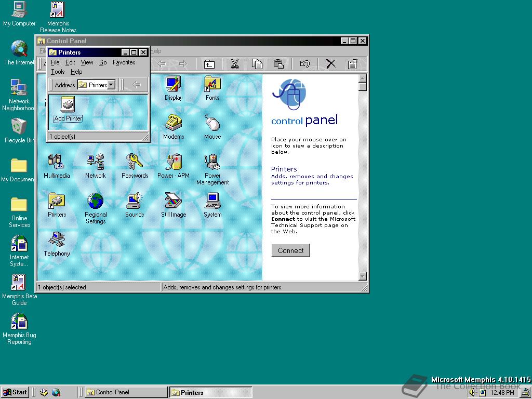
Task: Click the Forward arrow in Control Panel toolbar
Action: tap(183, 64)
